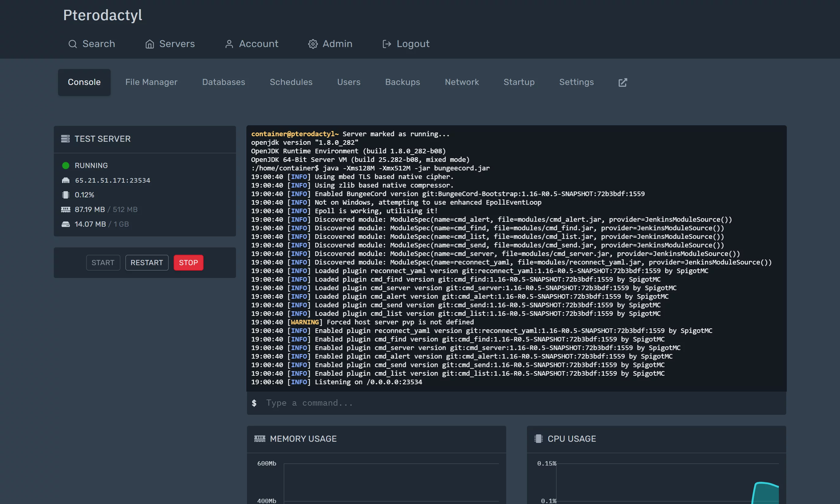Viewport: 840px width, 504px height.
Task: Open the external link icon tab
Action: click(623, 82)
